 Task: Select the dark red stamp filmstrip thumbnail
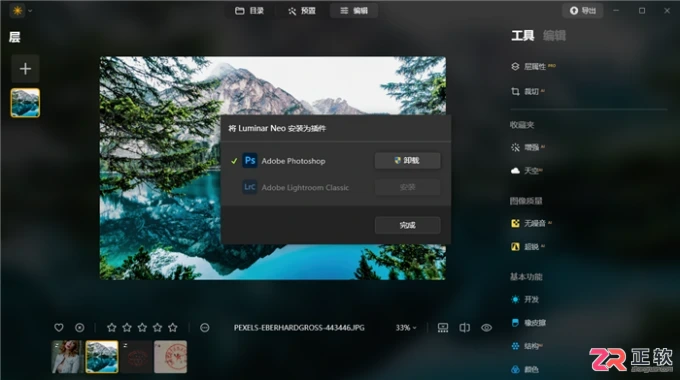pyautogui.click(x=136, y=357)
